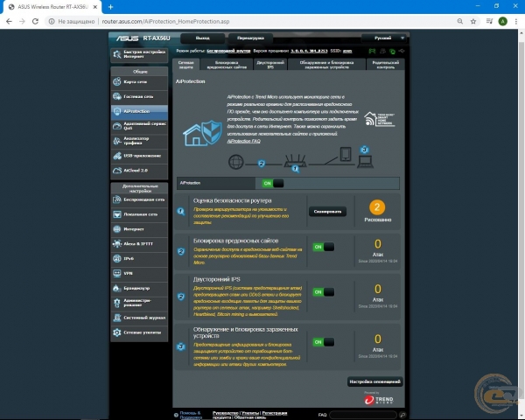Image resolution: width=525 pixels, height=420 pixels.
Task: Open Internet (WAN) globe icon in sidebar
Action: pos(117,229)
